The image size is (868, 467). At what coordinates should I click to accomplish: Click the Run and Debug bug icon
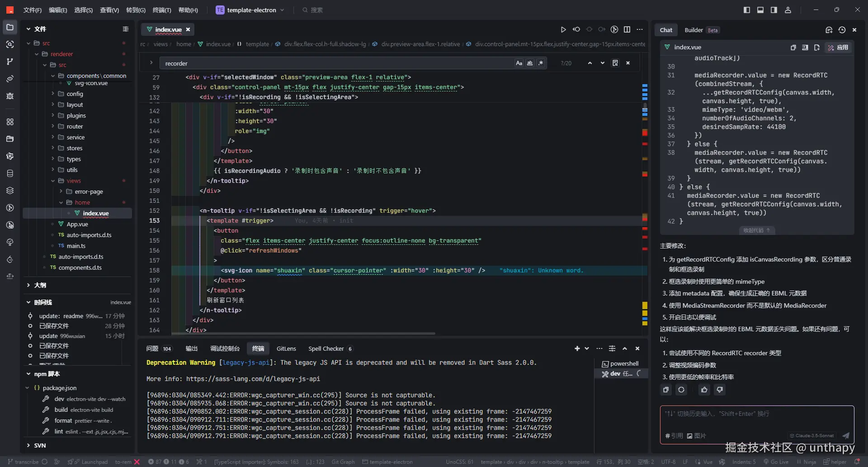(x=10, y=96)
